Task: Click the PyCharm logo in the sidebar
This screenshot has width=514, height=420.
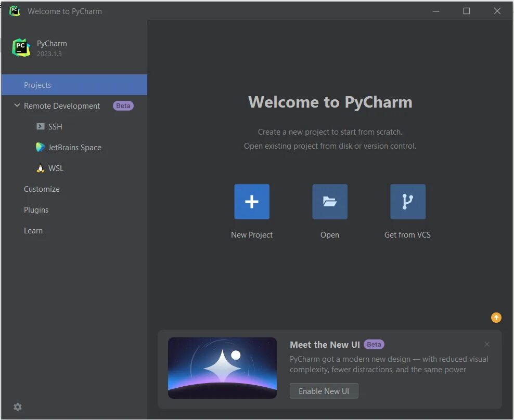Action: tap(21, 48)
